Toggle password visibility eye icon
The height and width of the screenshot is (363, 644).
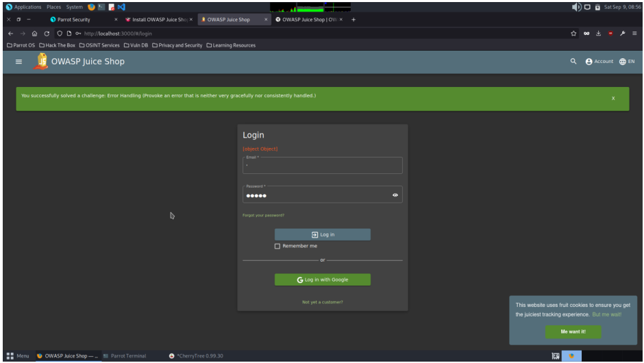pyautogui.click(x=395, y=195)
